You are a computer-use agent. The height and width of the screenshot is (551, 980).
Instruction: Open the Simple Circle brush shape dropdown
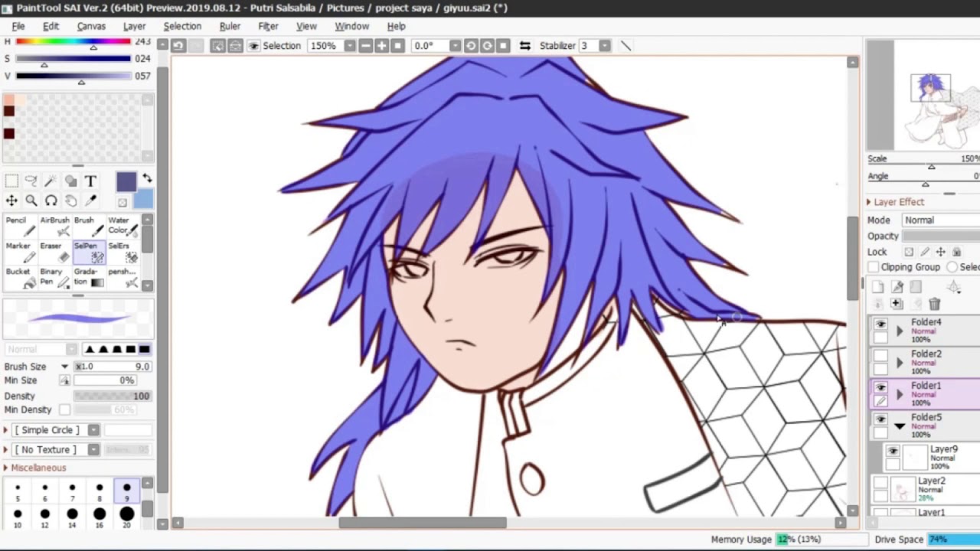tap(93, 430)
